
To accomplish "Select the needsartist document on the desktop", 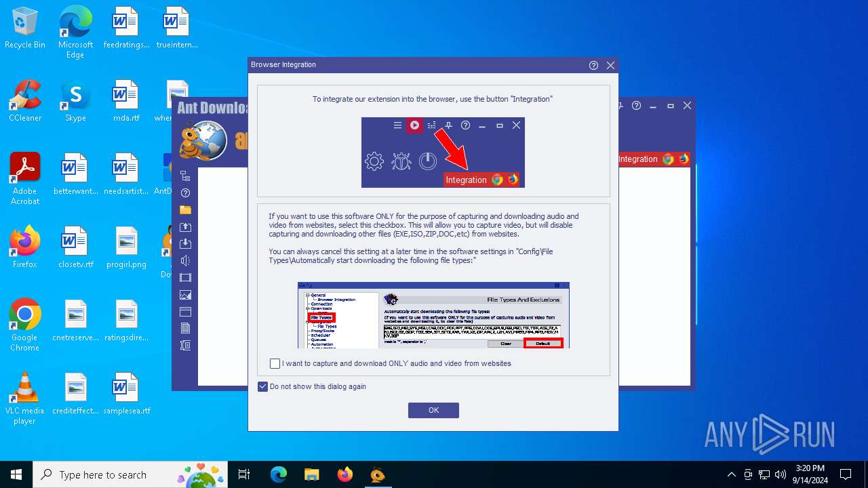I will (126, 175).
